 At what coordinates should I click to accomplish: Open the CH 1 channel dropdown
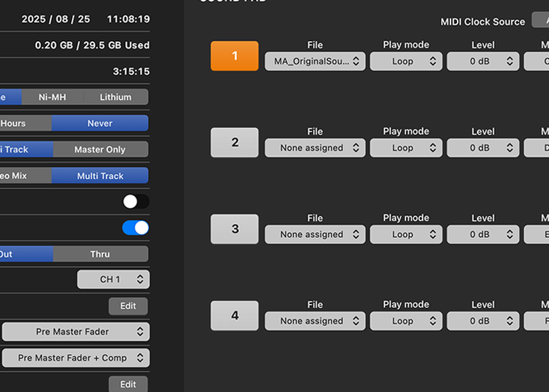113,280
